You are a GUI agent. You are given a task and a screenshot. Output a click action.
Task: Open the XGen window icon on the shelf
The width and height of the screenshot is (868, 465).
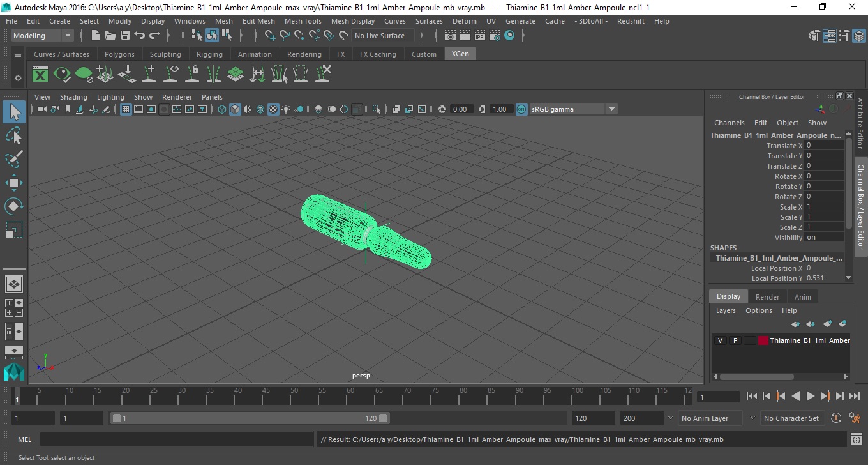tap(40, 74)
